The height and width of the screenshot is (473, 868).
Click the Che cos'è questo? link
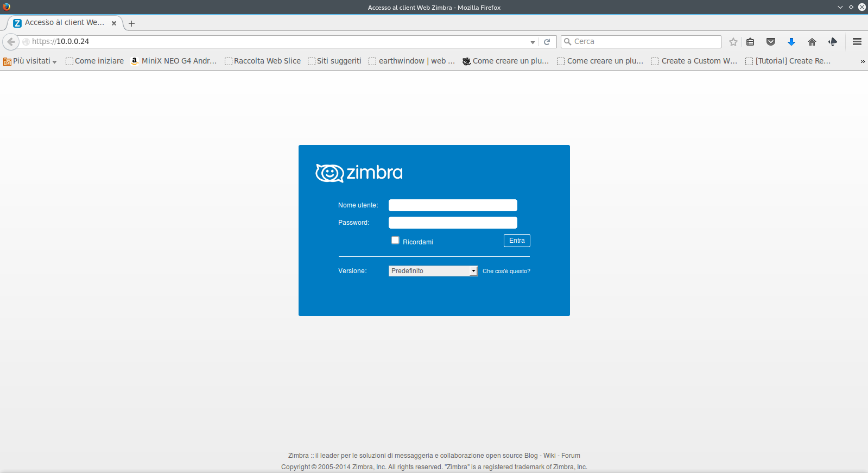[x=506, y=271]
